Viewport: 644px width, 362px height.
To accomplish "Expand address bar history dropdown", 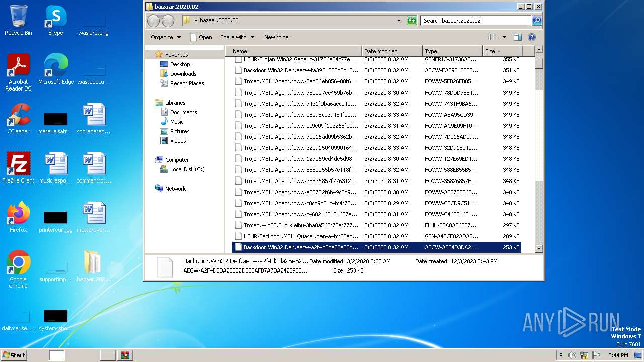I will pos(399,21).
